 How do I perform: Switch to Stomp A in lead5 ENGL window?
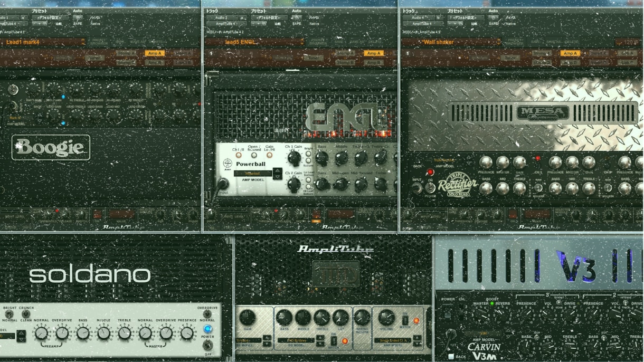point(345,53)
